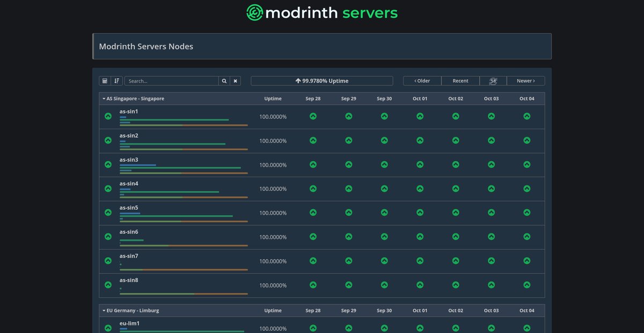Click as-sin5 Oct 02 uptime icon
This screenshot has height=333, width=644.
click(x=456, y=213)
